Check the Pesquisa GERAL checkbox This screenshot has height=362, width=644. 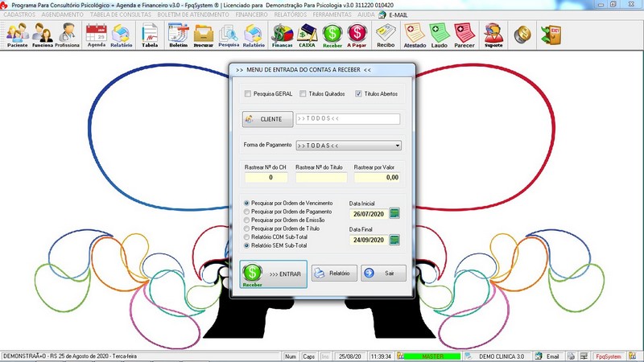coord(248,93)
